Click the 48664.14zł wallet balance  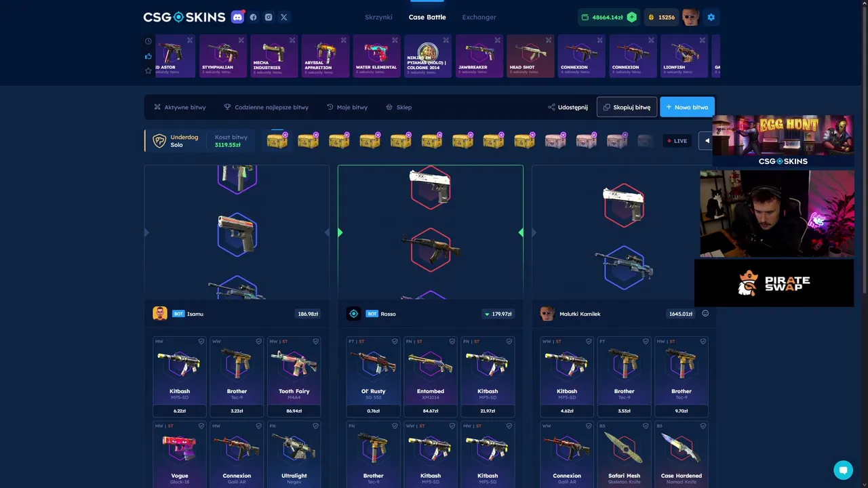[x=608, y=17]
